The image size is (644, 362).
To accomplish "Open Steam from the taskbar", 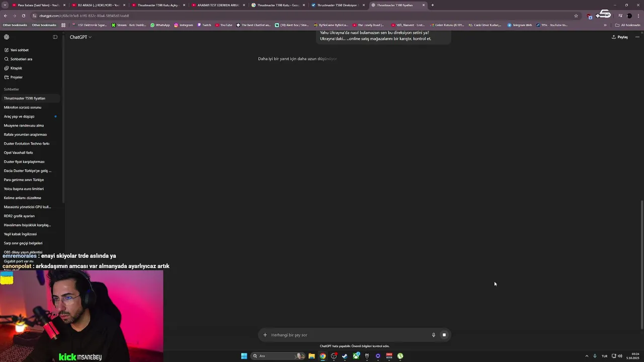I will tap(345, 356).
